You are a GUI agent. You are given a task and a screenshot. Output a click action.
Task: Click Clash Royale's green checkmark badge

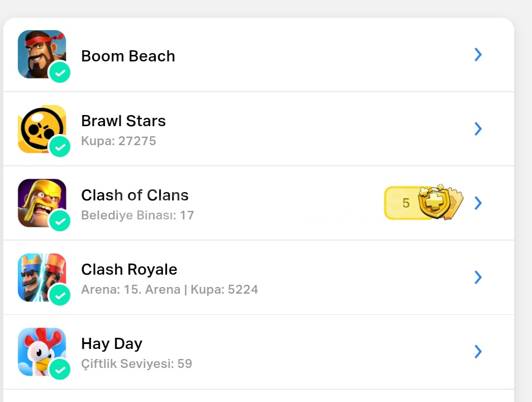(x=60, y=295)
